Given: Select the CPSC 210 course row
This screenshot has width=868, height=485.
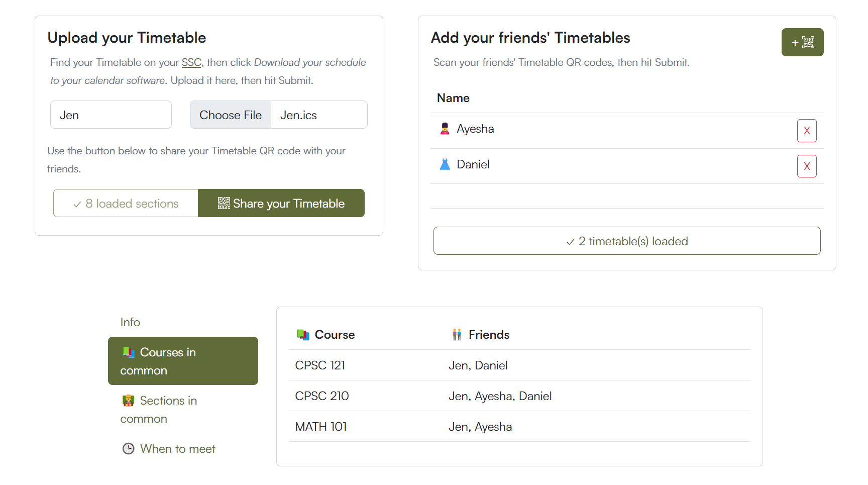Looking at the screenshot, I should pos(519,396).
